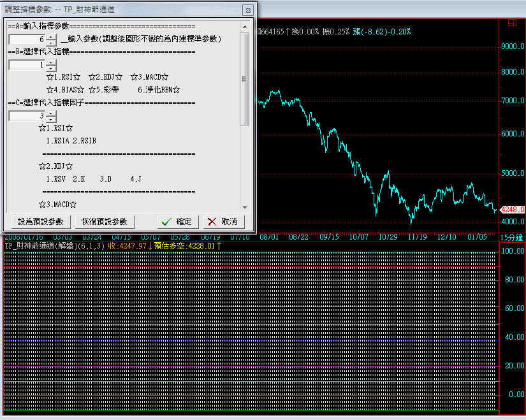Click the ☆5.彩帶 option text
The image size is (526, 420).
point(104,90)
